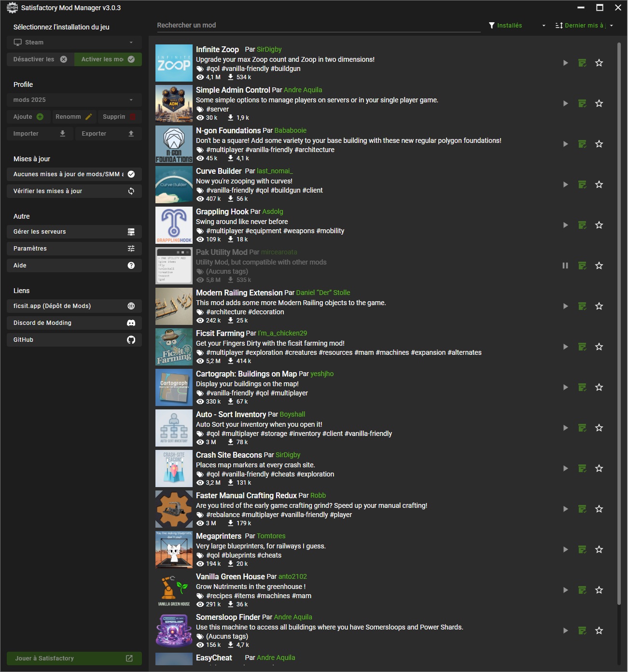Click installed icon for Ficsit Farming
Screen dimensions: 628x672
pyautogui.click(x=582, y=347)
